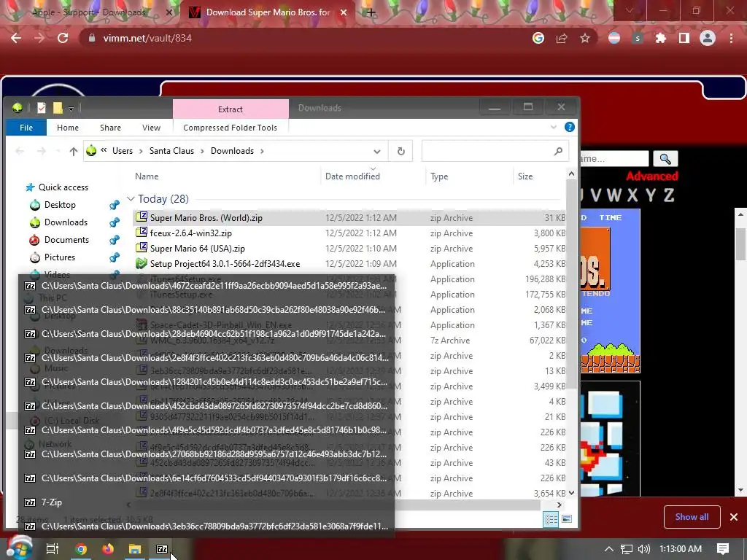This screenshot has width=747, height=560.
Task: Open Firefox from the taskbar
Action: point(108,549)
